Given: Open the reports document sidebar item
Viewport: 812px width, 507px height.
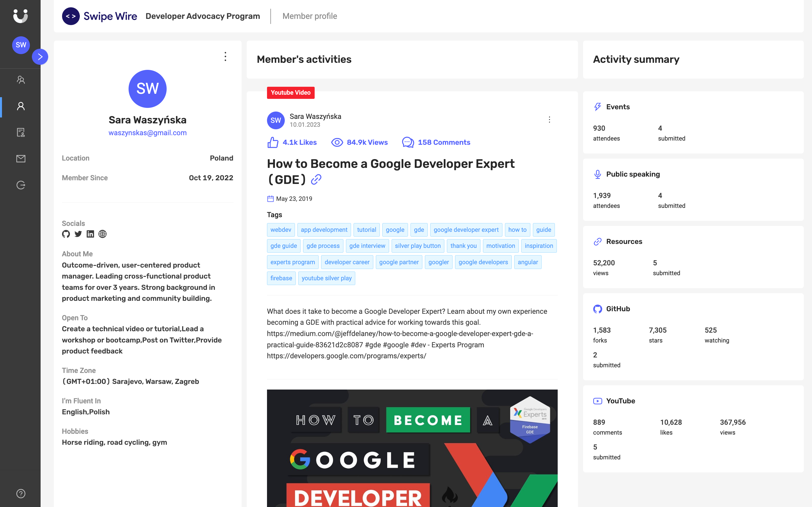Looking at the screenshot, I should [21, 132].
